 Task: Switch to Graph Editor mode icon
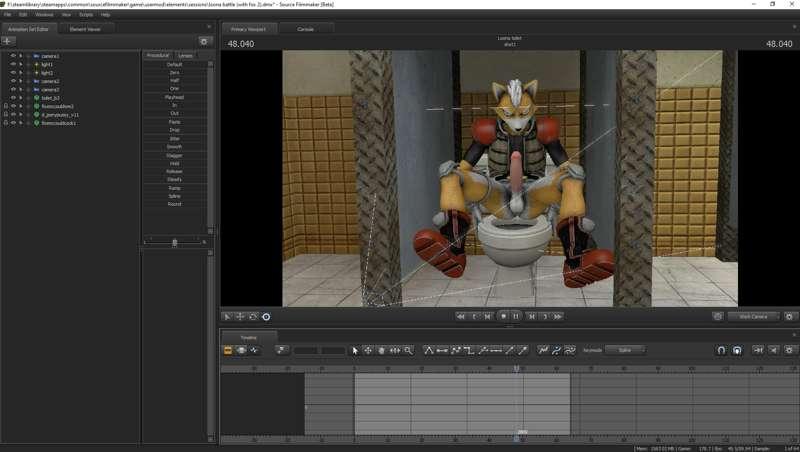pyautogui.click(x=254, y=350)
